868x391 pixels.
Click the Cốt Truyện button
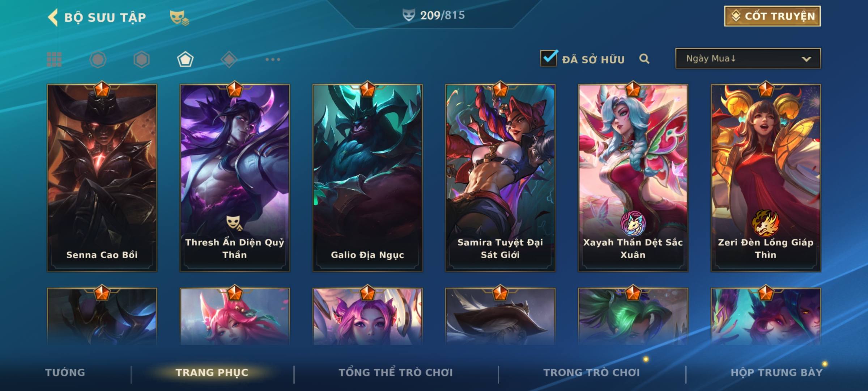coord(772,16)
